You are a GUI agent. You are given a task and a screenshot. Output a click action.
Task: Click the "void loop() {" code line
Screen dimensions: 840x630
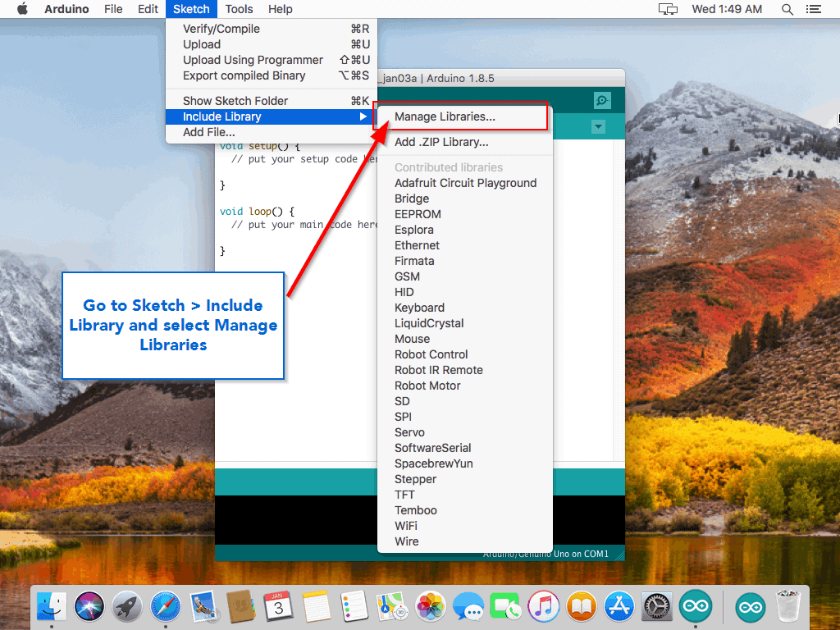[x=257, y=212]
